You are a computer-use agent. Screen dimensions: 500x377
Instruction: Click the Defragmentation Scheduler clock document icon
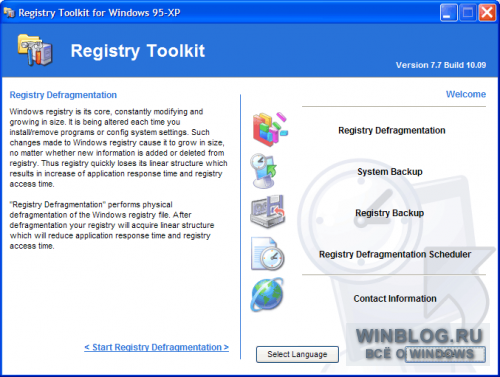[268, 254]
